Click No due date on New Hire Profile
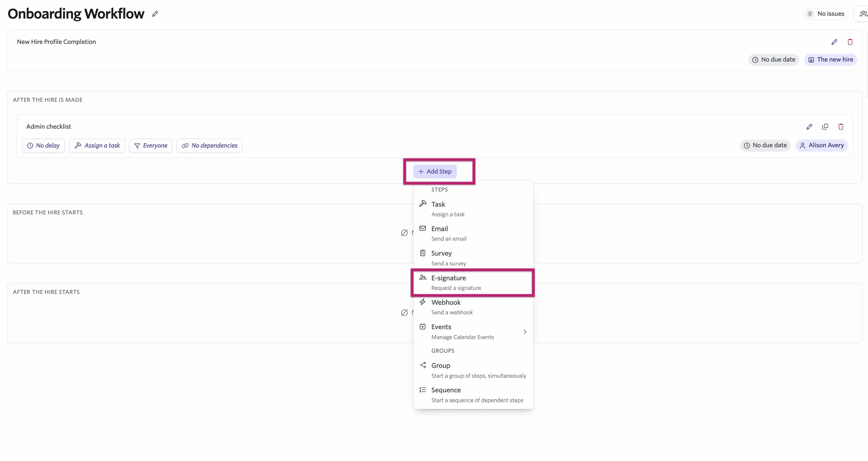The image size is (868, 461). (774, 60)
